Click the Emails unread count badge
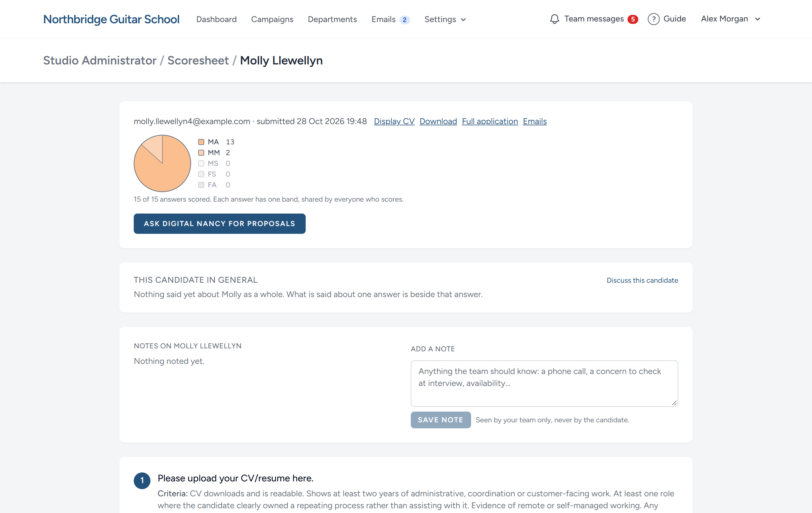The image size is (812, 513). click(x=404, y=20)
